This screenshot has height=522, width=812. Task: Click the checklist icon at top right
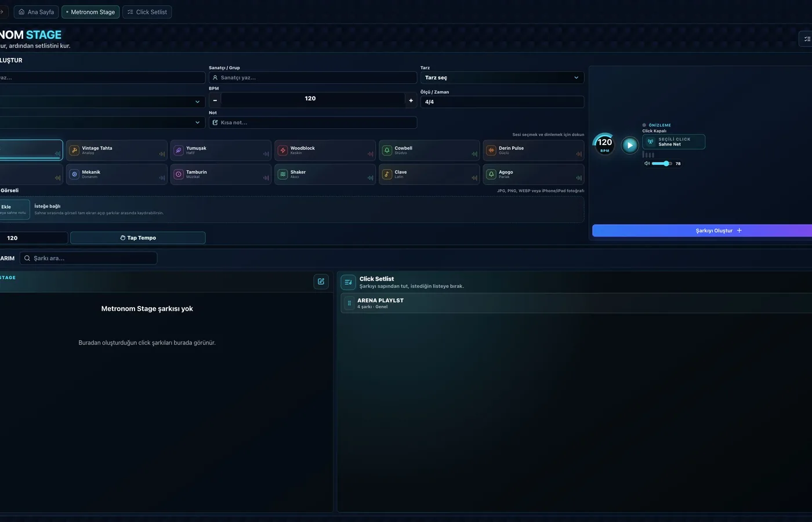(807, 39)
